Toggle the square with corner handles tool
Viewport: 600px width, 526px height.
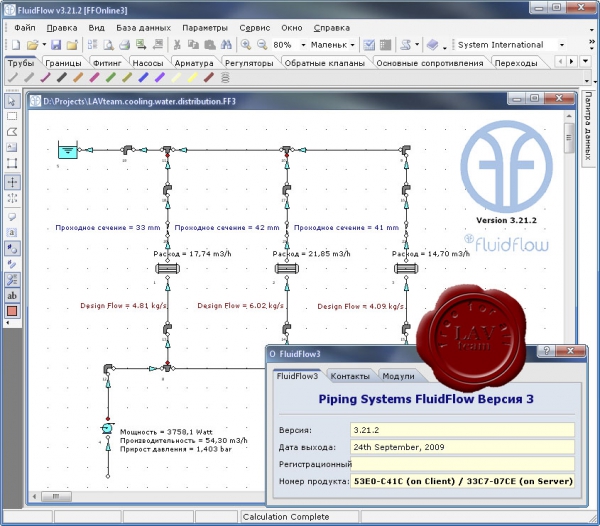coord(12,163)
